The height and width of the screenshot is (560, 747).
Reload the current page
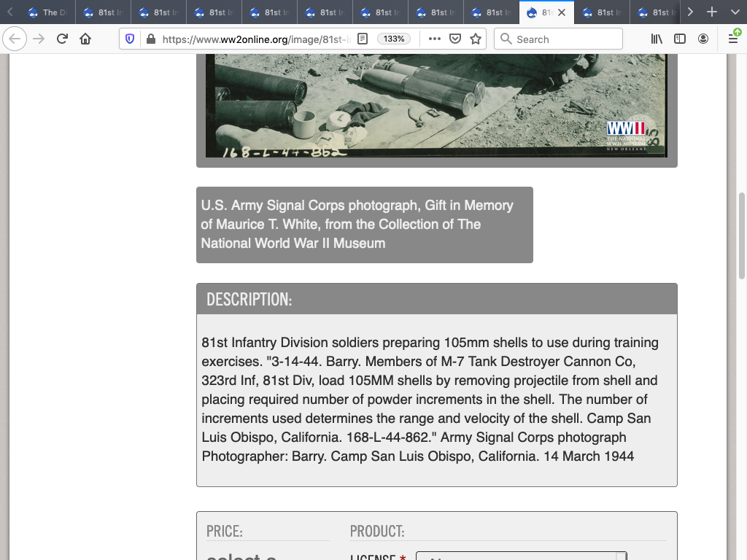click(62, 39)
